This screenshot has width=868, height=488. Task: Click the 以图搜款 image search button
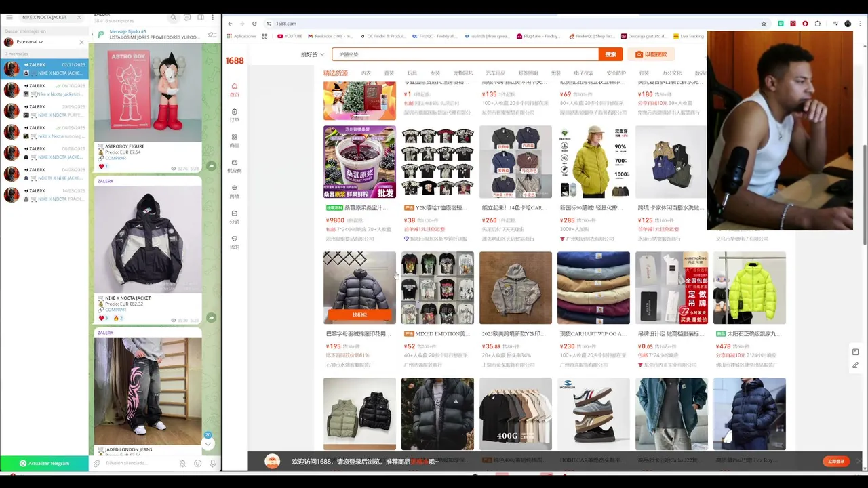[x=651, y=54]
